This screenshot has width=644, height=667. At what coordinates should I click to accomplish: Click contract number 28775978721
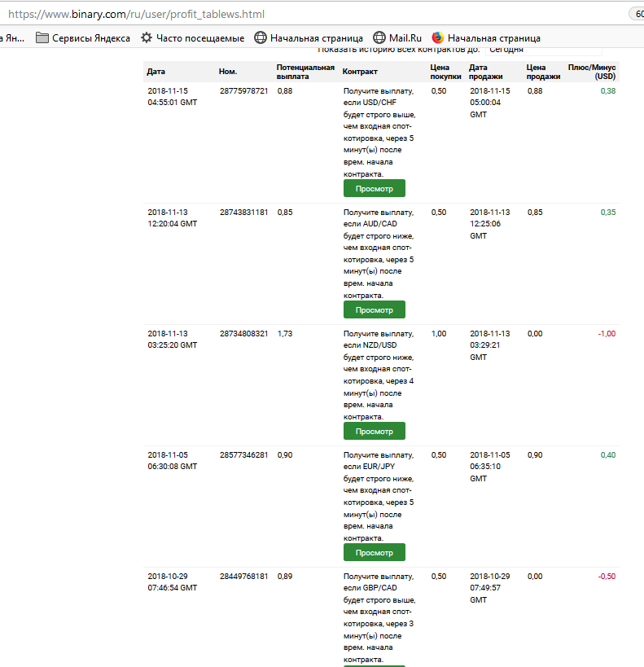pos(243,91)
